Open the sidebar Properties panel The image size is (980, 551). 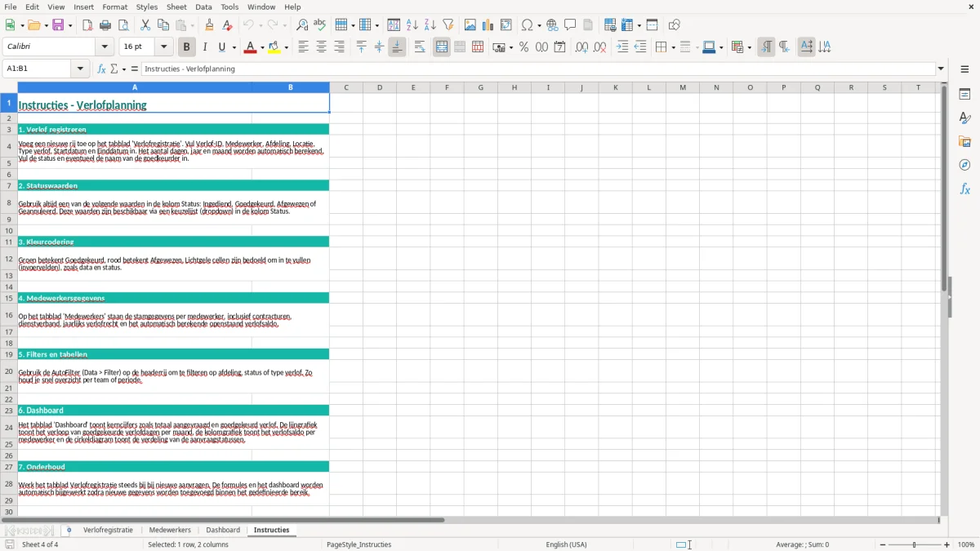(x=964, y=95)
